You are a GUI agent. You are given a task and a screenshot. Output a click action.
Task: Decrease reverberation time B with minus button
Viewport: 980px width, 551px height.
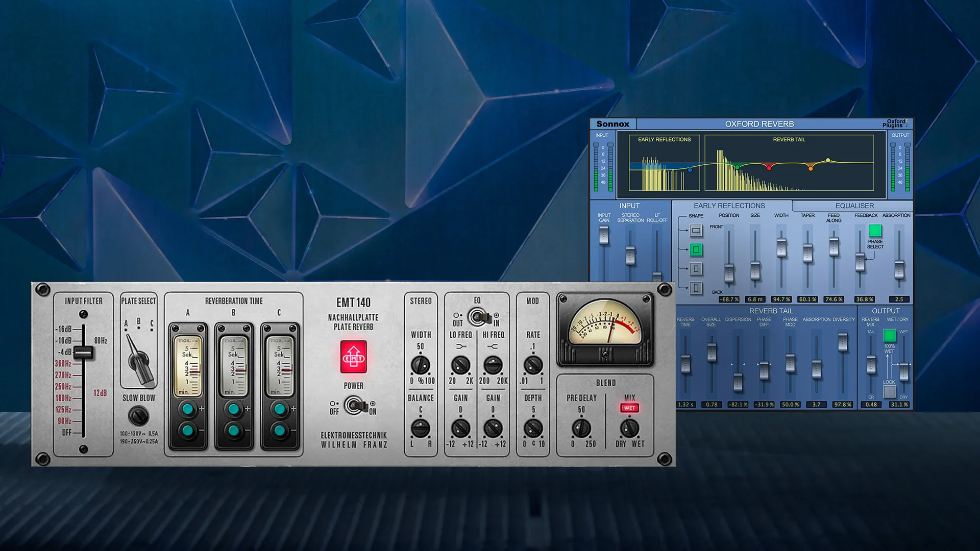(234, 431)
